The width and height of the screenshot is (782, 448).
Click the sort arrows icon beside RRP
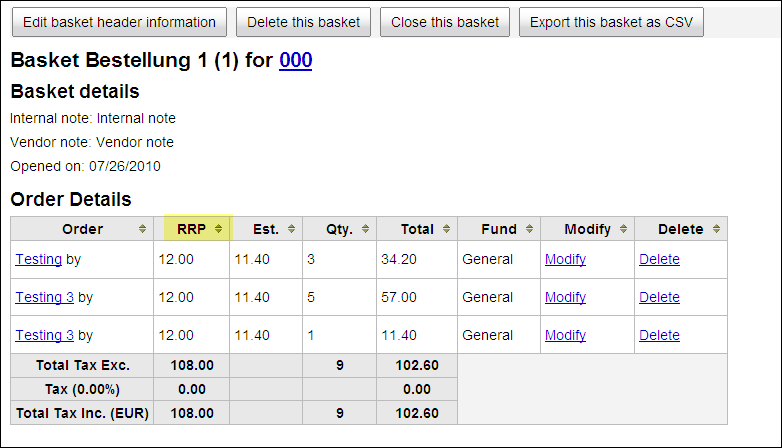pyautogui.click(x=218, y=229)
